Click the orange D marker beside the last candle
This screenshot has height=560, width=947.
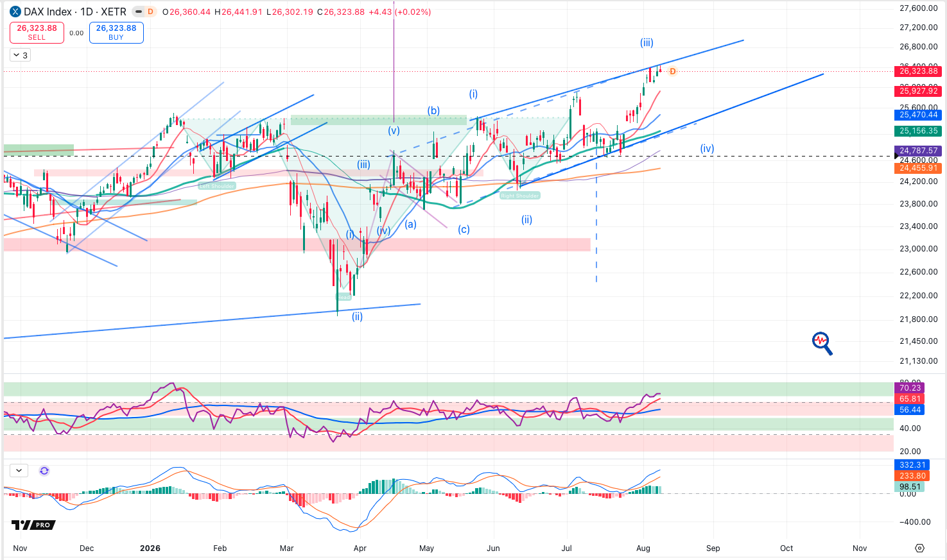click(672, 71)
